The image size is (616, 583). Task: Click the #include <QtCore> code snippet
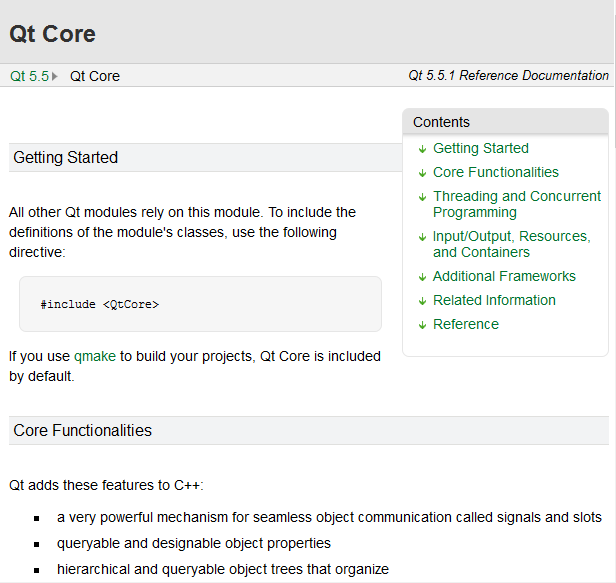pyautogui.click(x=100, y=304)
